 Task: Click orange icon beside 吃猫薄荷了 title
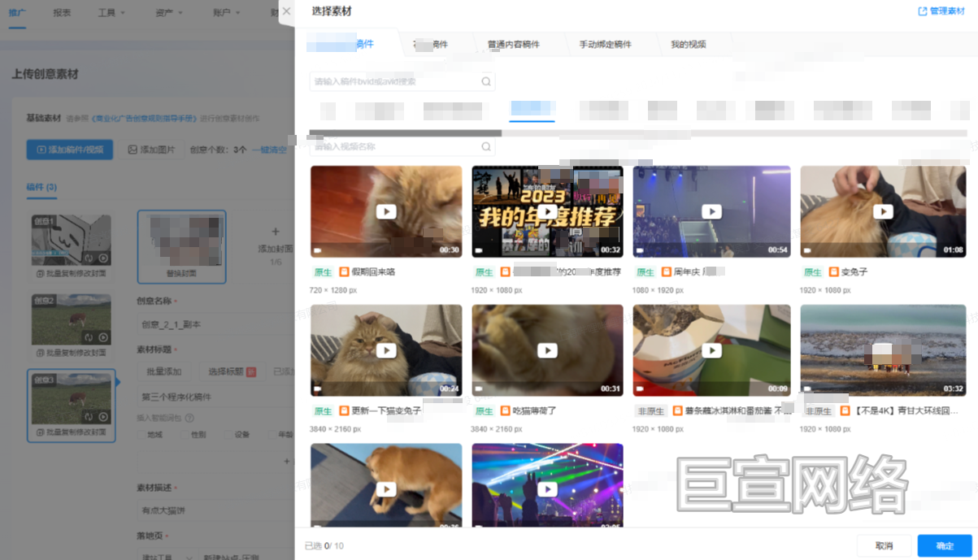pyautogui.click(x=505, y=411)
